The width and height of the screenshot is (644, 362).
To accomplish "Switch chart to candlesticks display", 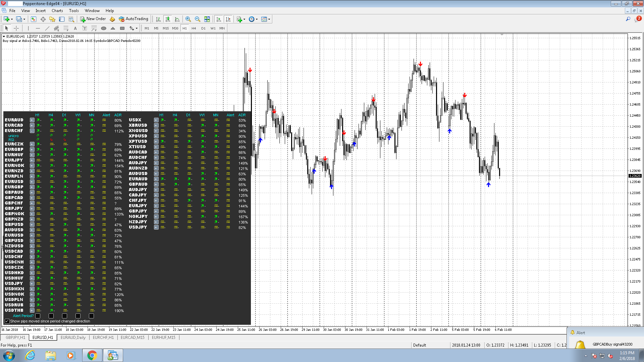I will pos(168,19).
